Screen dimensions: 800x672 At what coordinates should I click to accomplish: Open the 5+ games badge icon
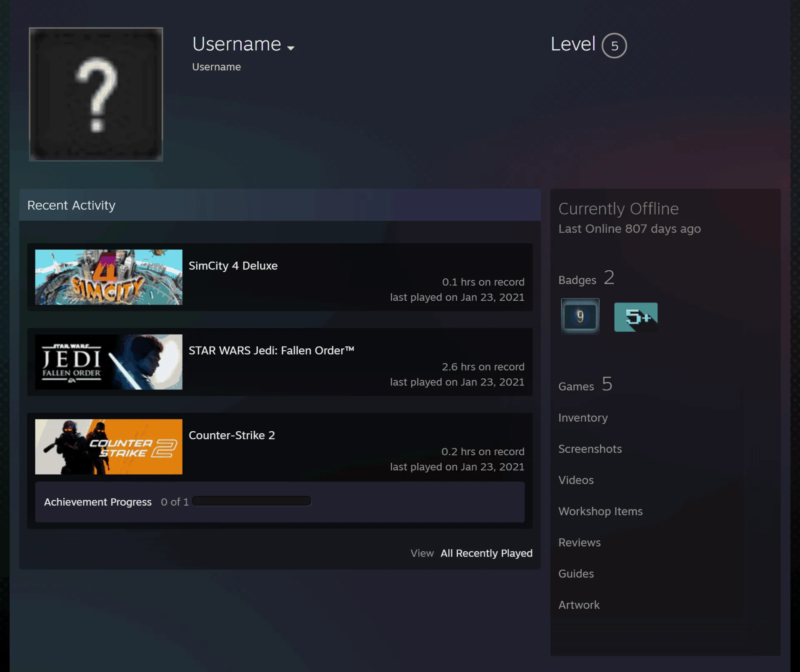click(x=636, y=317)
